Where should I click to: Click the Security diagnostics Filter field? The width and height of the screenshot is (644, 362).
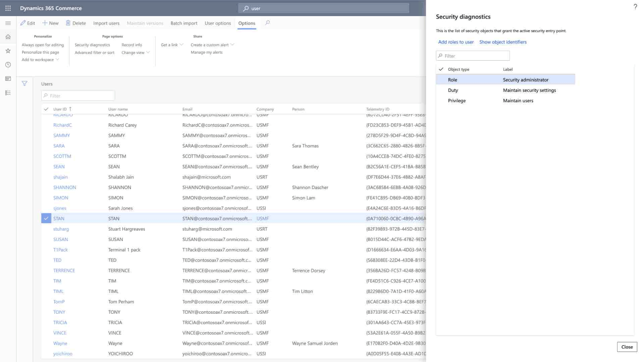473,56
